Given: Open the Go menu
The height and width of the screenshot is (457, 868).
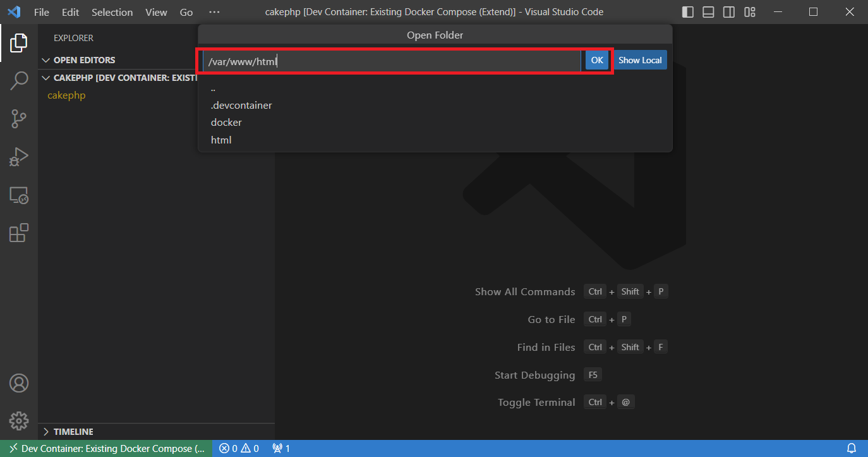Looking at the screenshot, I should tap(186, 11).
